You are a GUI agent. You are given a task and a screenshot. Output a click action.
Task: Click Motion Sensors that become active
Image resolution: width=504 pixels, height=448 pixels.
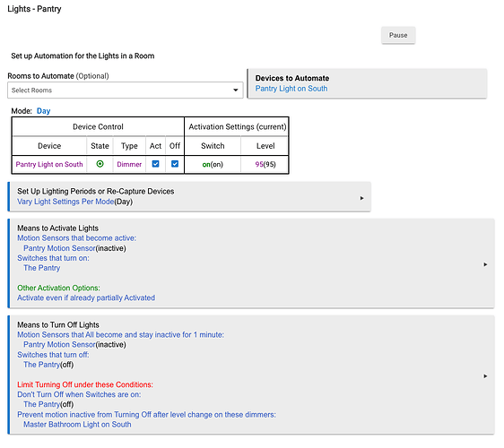(76, 238)
